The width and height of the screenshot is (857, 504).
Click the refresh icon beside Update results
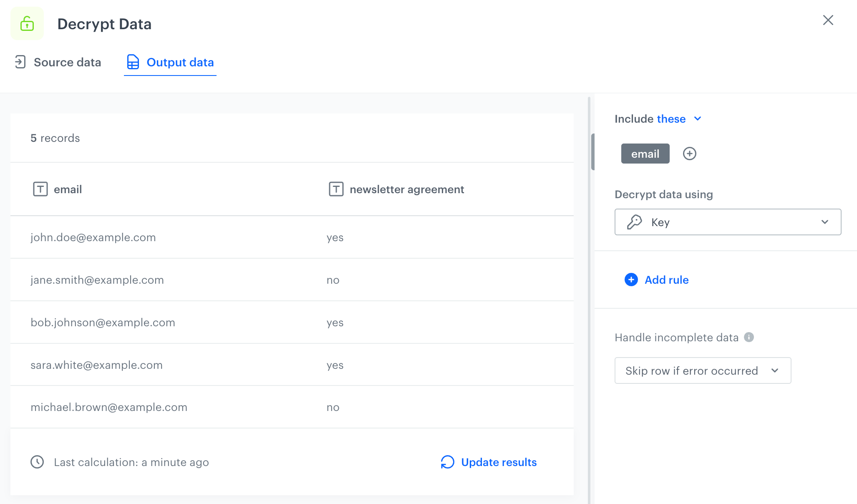click(447, 462)
